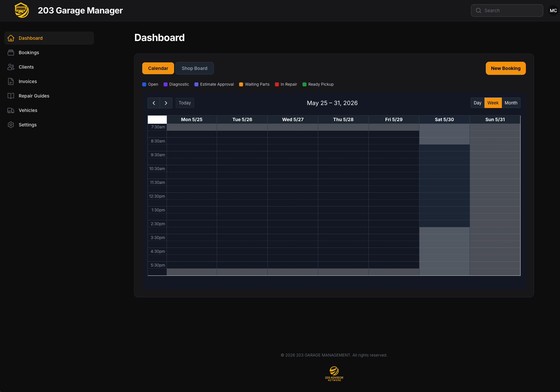Screen dimensions: 560x392
Task: Click the 1:30pm time label
Action: [158, 210]
